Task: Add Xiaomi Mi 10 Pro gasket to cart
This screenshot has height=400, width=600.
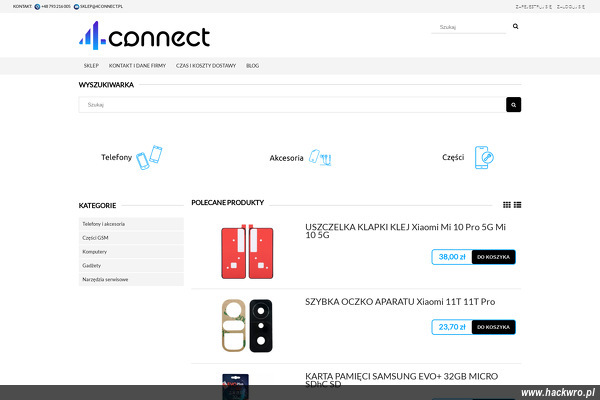Action: (494, 257)
